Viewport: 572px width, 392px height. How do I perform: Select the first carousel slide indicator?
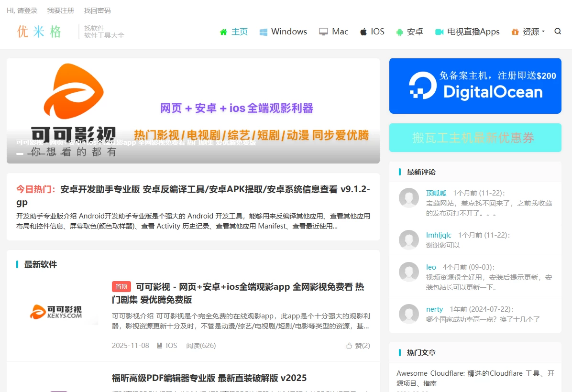pos(20,154)
